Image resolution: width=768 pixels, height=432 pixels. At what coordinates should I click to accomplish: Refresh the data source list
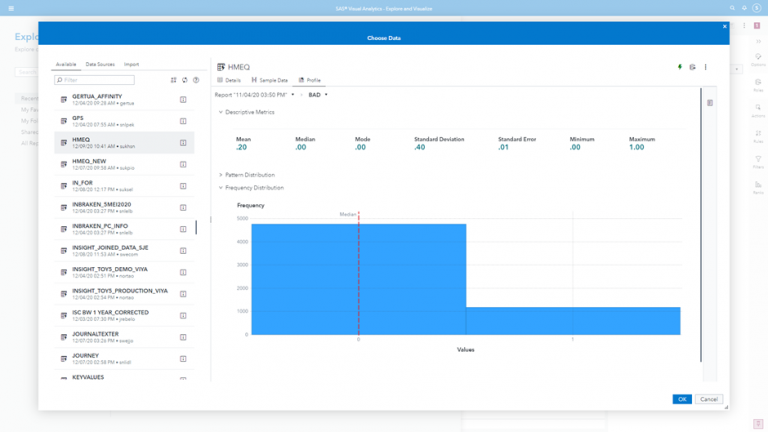point(185,80)
